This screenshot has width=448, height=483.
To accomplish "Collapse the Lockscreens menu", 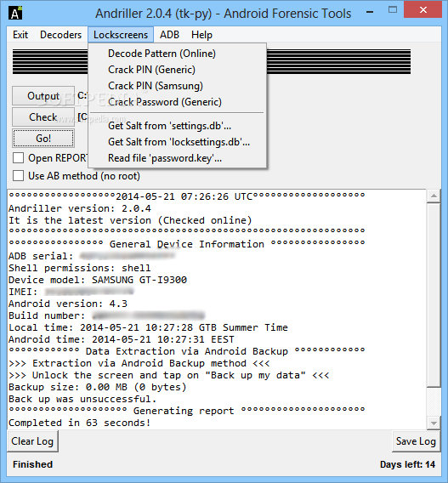I will [121, 35].
